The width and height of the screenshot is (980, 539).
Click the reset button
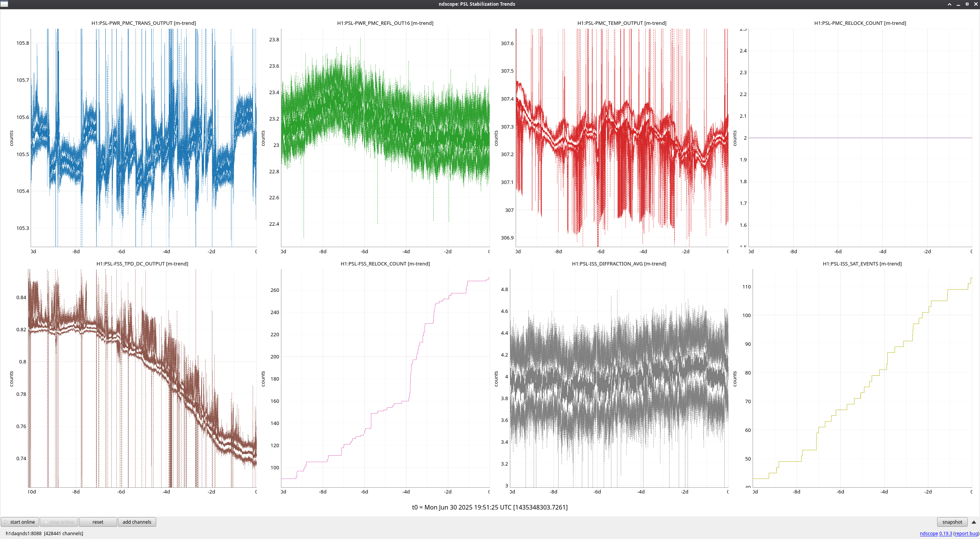(x=98, y=522)
